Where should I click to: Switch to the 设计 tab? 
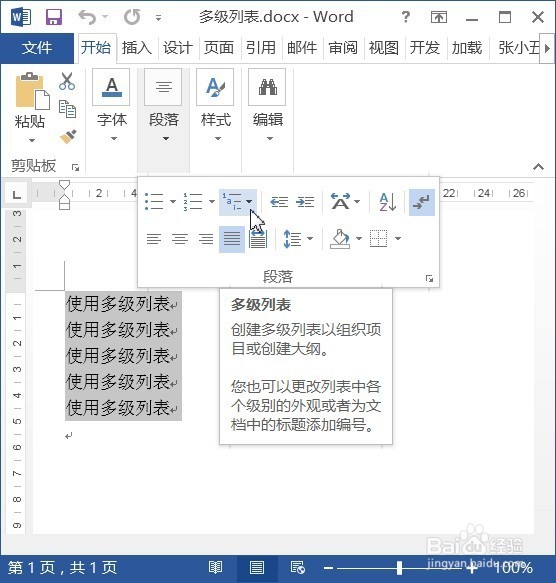click(x=178, y=48)
